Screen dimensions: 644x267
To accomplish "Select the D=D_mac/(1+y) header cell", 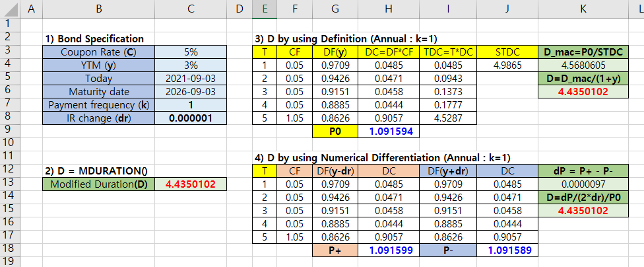I will click(583, 79).
